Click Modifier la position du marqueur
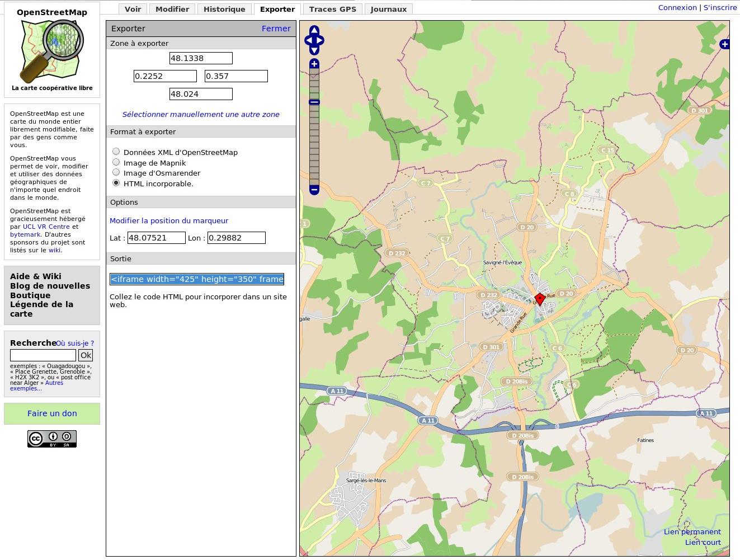Screen dimensions: 740x560 pyautogui.click(x=169, y=220)
